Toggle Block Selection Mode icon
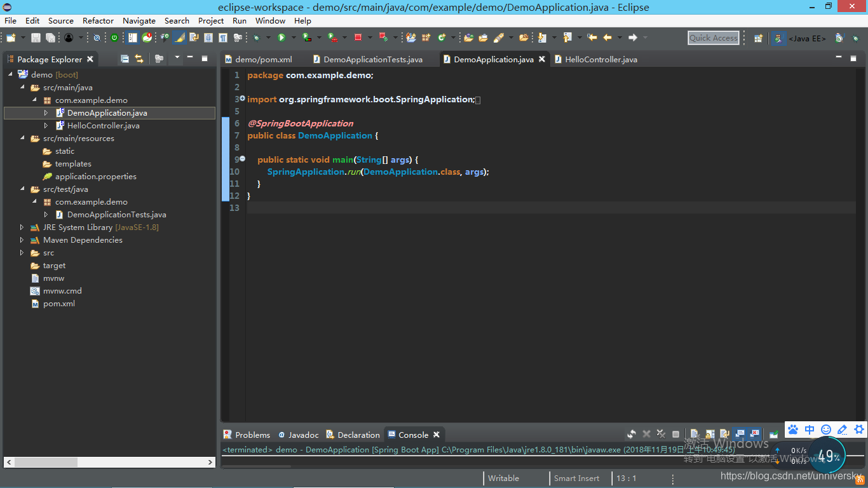Viewport: 868px width, 488px height. (x=208, y=37)
